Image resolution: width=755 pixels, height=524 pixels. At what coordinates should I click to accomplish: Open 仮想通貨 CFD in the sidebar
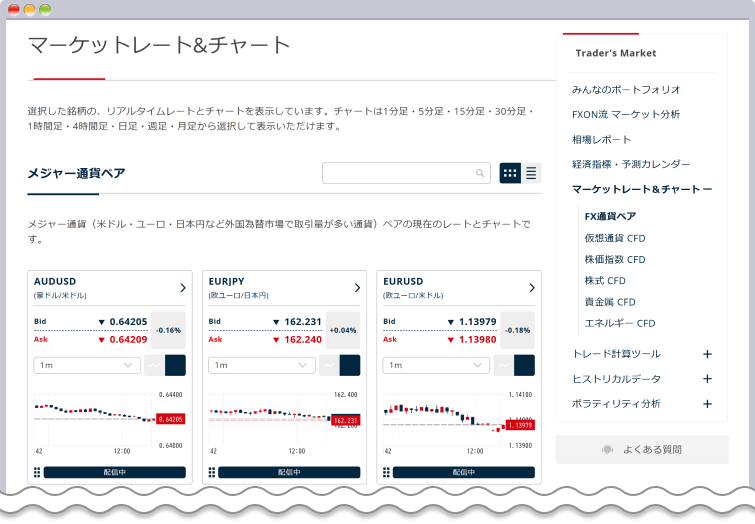614,238
